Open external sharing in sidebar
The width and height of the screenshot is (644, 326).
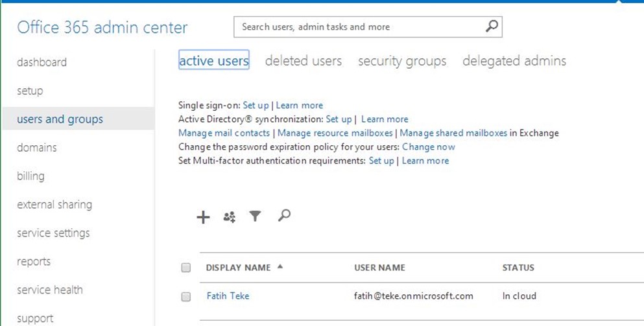point(54,204)
